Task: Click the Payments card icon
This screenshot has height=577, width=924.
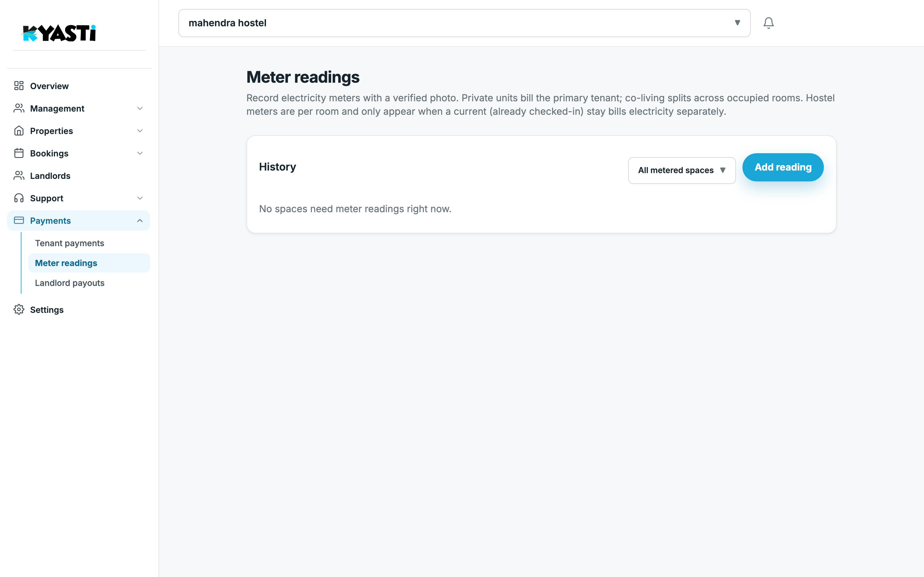Action: coord(19,221)
